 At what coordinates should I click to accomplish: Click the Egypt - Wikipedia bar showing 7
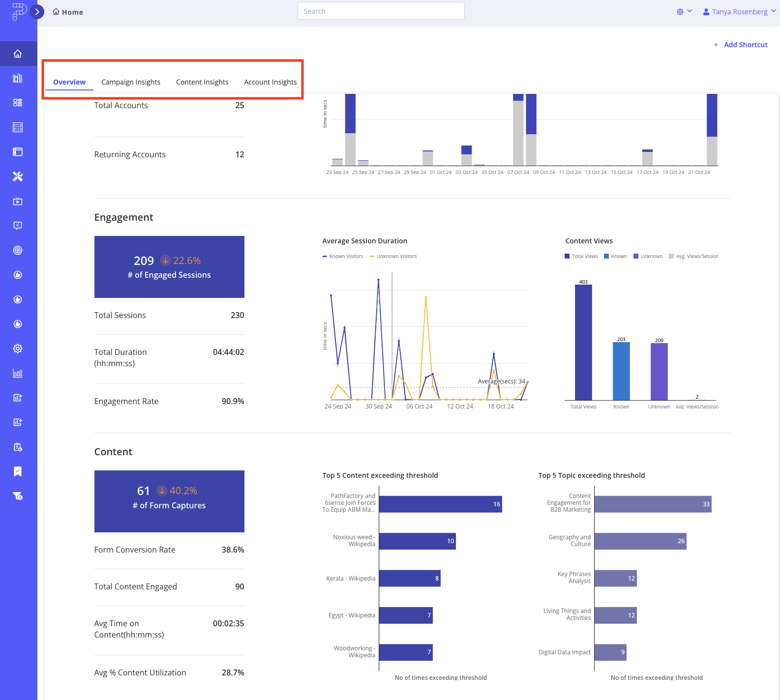406,615
